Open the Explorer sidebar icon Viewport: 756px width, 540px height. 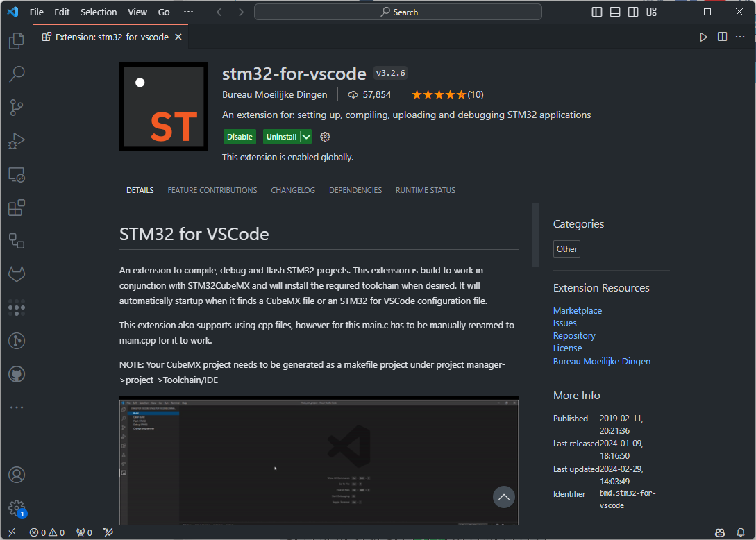coord(17,40)
